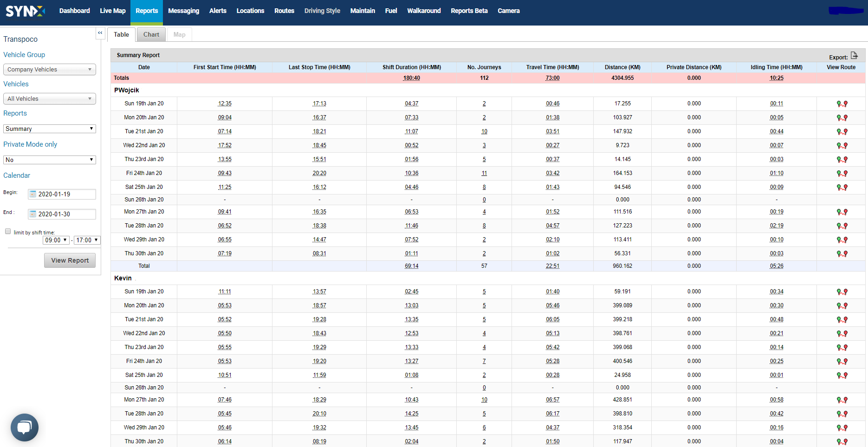The width and height of the screenshot is (868, 447).
Task: Open the Routes page
Action: click(284, 11)
